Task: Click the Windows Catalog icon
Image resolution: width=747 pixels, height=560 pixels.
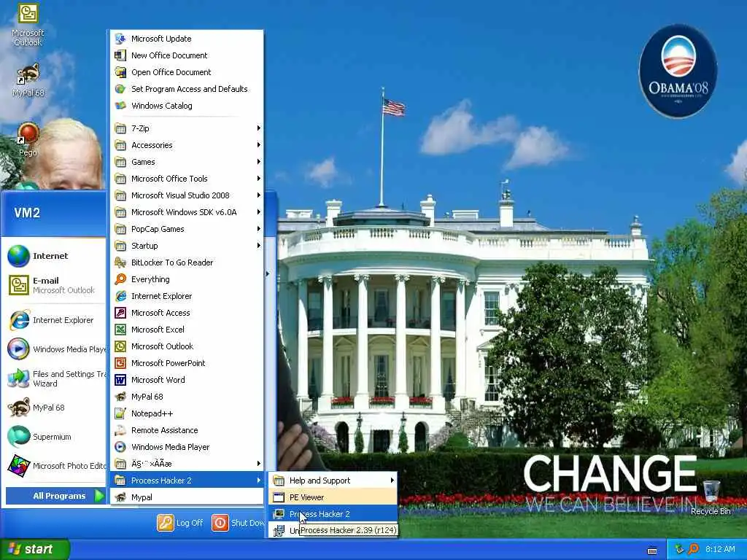Action: (120, 105)
